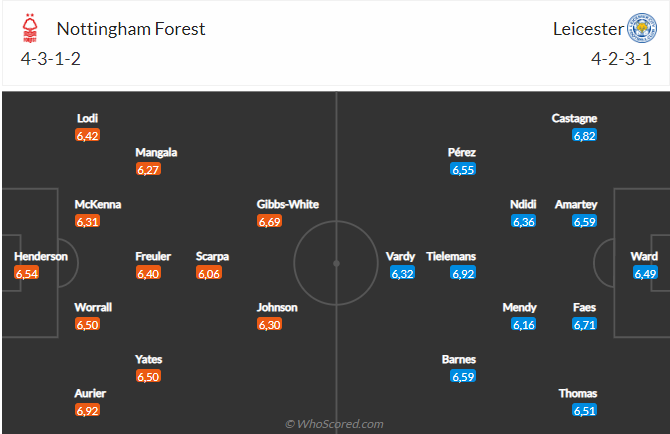Click Vardy's name on the pitch
This screenshot has width=670, height=434.
coord(401,256)
